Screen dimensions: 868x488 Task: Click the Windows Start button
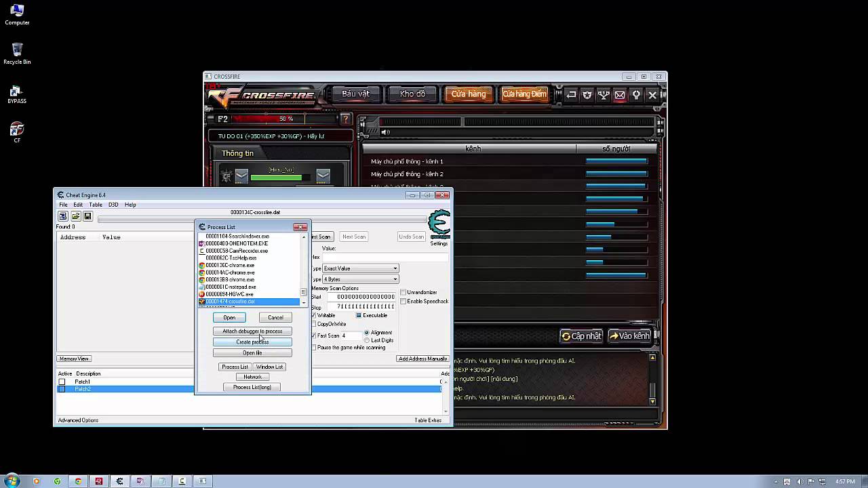[x=12, y=481]
